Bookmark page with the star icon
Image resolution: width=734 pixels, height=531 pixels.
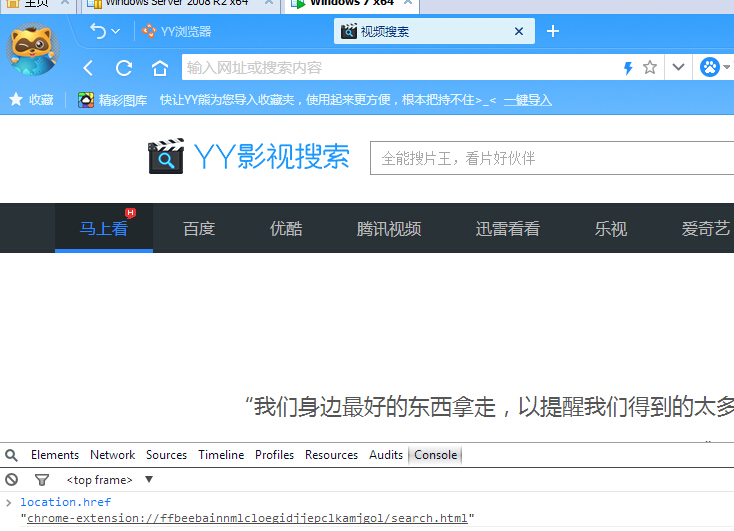[650, 67]
